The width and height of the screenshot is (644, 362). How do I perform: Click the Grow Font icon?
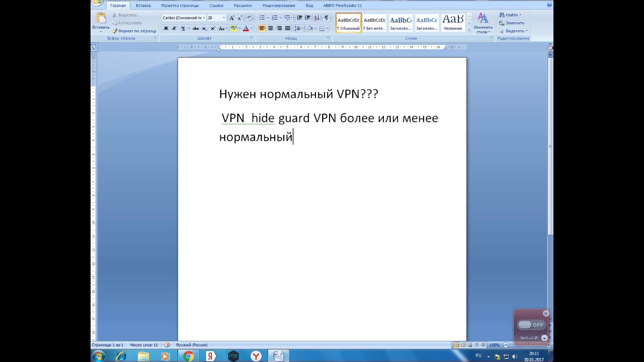[x=232, y=18]
